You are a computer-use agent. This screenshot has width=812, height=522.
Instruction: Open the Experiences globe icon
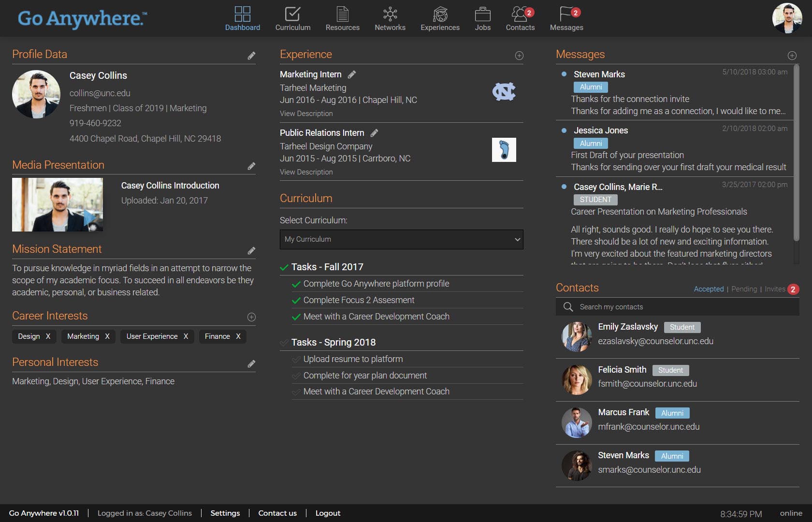[x=440, y=14]
